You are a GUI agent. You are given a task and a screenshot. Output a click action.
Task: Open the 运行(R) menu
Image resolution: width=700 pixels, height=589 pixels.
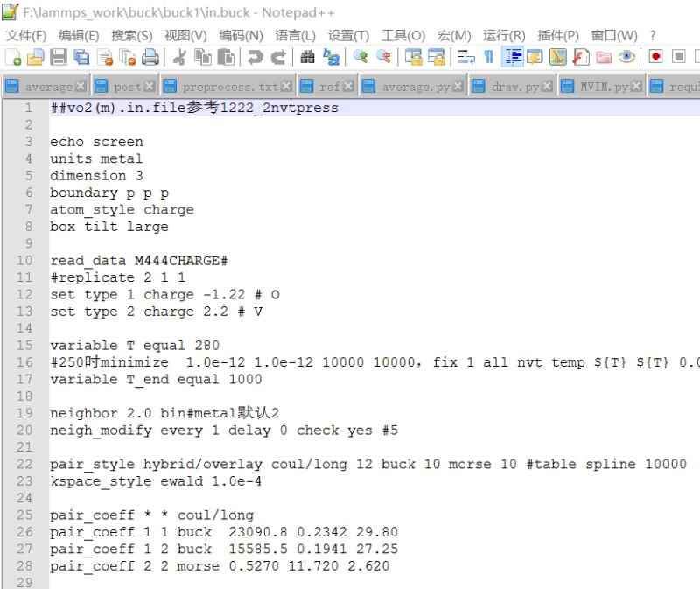(x=504, y=35)
